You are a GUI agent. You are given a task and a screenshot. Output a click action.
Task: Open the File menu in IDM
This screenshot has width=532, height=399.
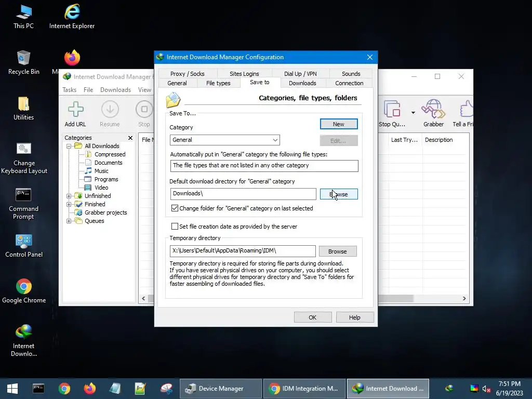click(x=88, y=89)
